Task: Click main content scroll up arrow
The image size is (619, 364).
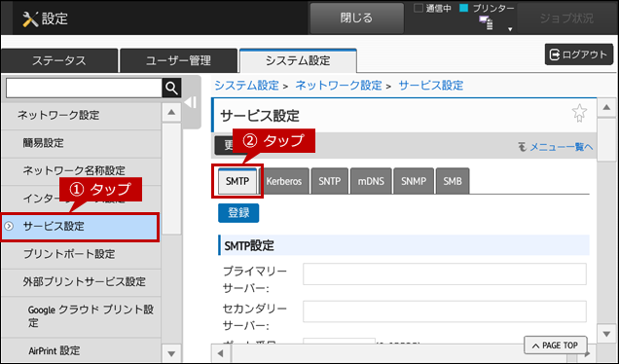Action: (606, 108)
